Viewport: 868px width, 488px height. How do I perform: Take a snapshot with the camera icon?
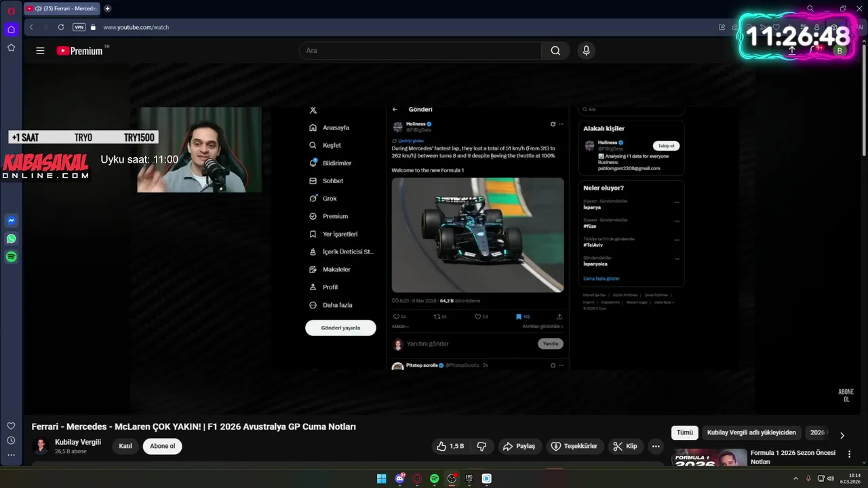point(735,27)
